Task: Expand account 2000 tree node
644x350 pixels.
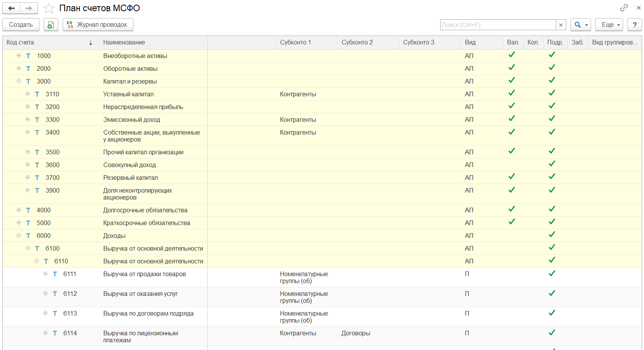Action: [19, 68]
